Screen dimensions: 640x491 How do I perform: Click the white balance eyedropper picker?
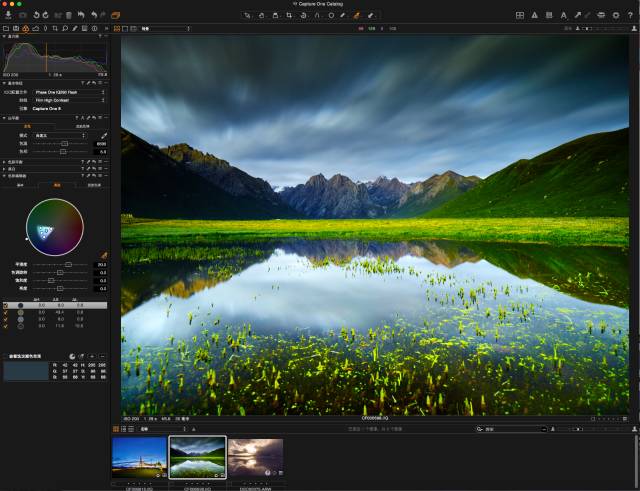[x=104, y=135]
